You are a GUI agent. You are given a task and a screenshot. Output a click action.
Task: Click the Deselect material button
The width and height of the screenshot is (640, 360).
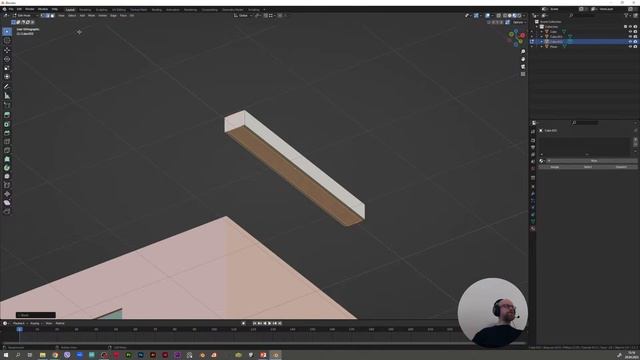coord(621,167)
